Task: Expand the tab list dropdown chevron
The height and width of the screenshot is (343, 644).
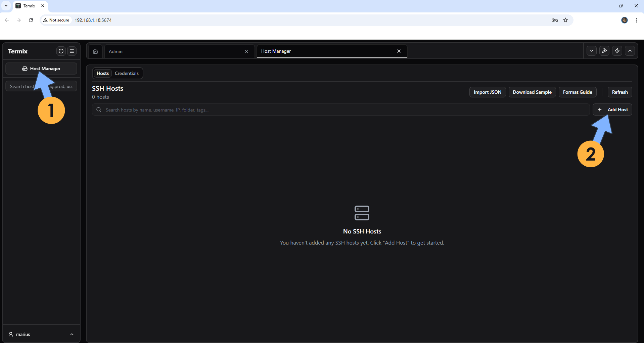Action: pos(592,51)
